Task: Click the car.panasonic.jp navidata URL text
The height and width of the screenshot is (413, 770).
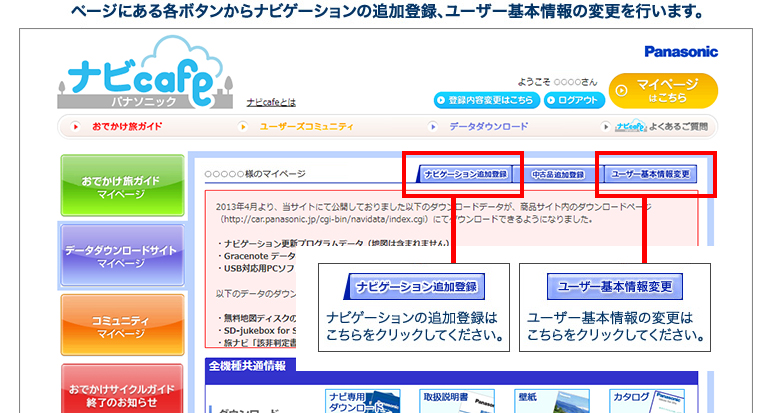Action: [325, 220]
